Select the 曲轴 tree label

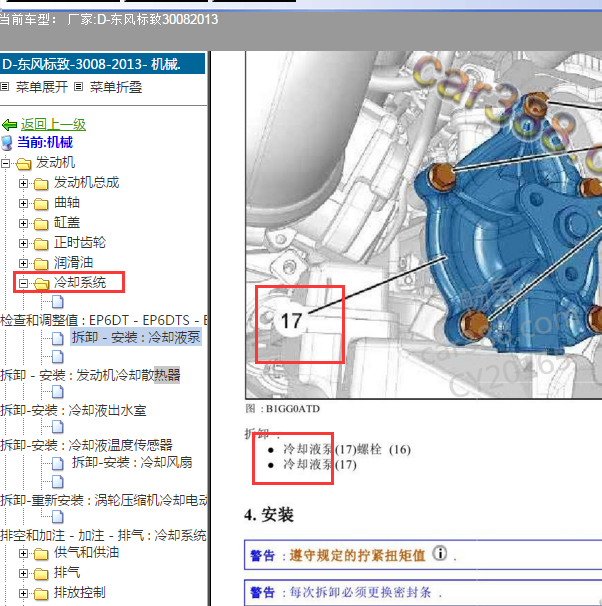pos(67,203)
